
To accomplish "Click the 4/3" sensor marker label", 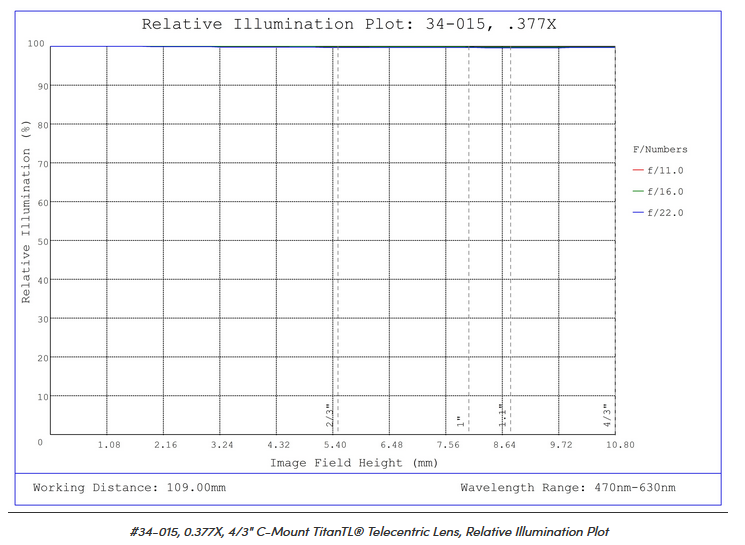I will tap(606, 415).
